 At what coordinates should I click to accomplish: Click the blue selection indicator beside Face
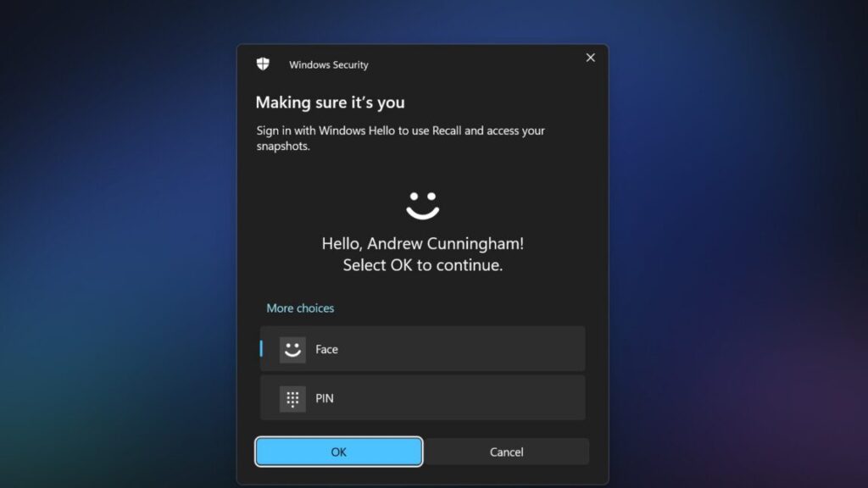[x=261, y=349]
